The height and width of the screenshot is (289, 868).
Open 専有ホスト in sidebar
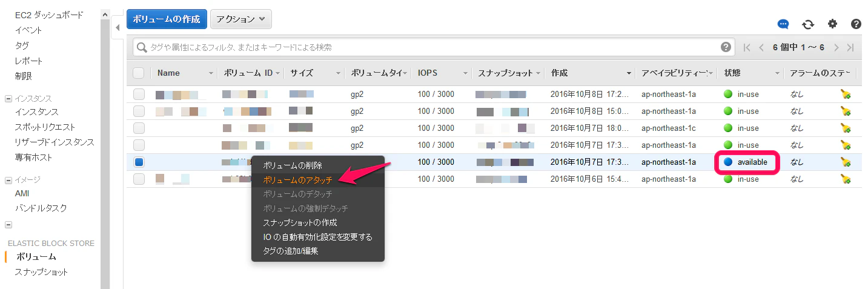coord(33,157)
